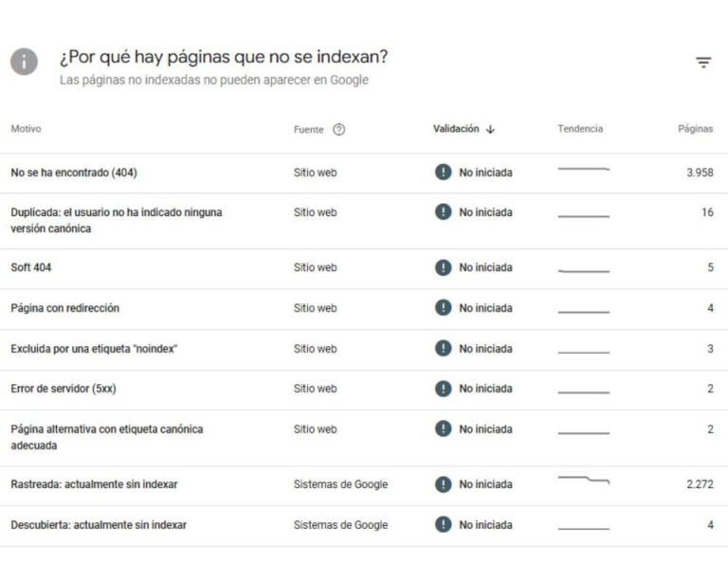Screen dimensions: 728x582
Task: Click the help icon next to Fuente
Action: point(339,130)
